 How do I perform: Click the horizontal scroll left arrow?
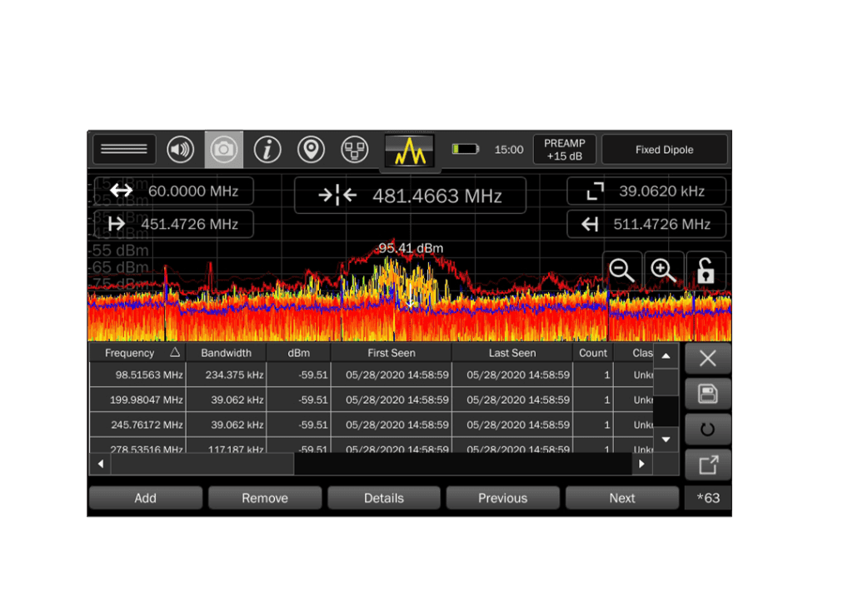click(x=101, y=464)
